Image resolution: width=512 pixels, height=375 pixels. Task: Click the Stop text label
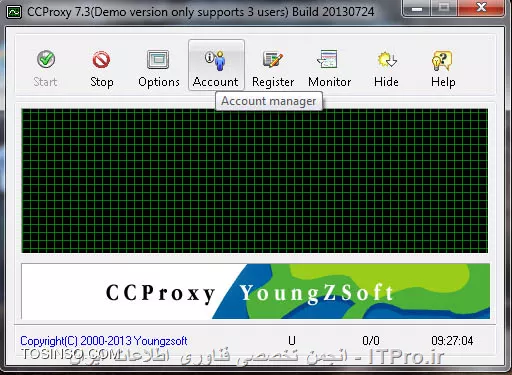click(x=102, y=82)
